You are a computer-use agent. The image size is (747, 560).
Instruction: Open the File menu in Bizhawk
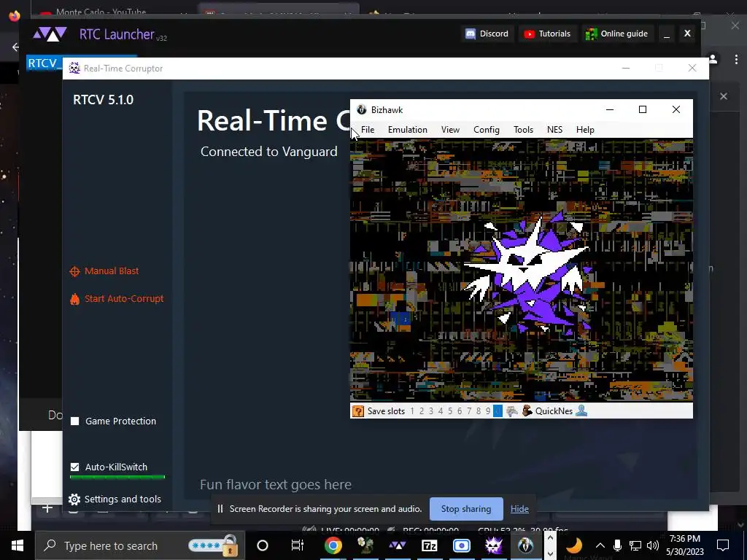(368, 130)
